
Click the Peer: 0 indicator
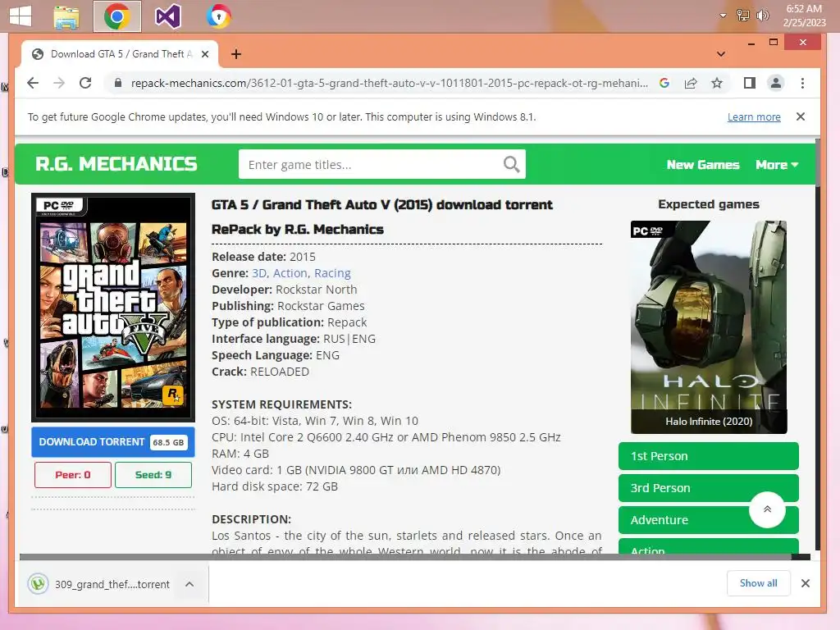click(x=73, y=475)
